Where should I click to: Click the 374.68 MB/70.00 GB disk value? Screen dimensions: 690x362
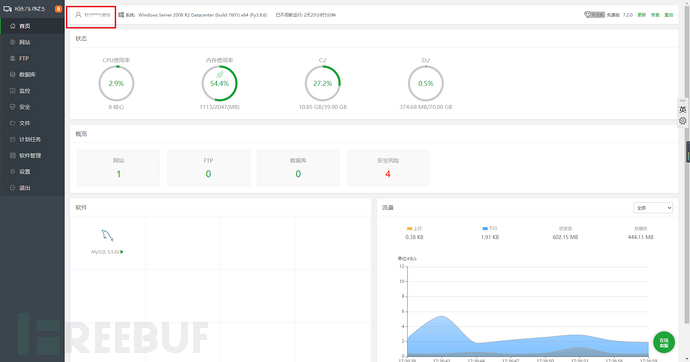pyautogui.click(x=426, y=107)
